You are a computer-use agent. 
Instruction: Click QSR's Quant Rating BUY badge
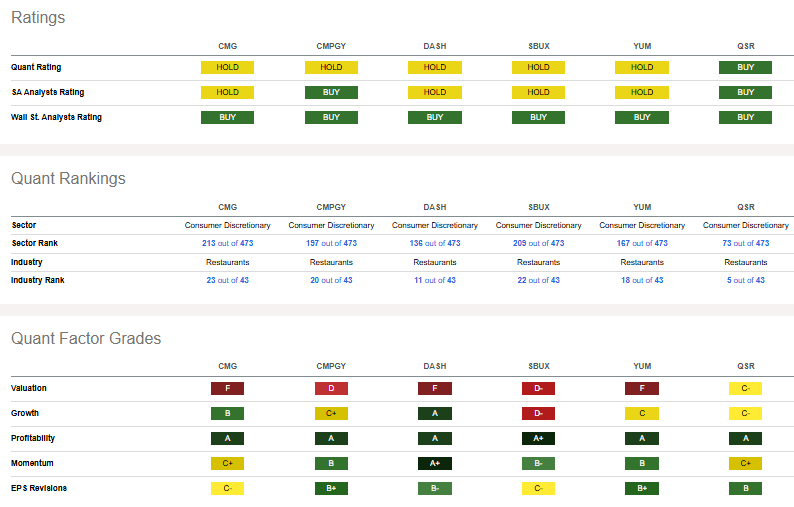(745, 68)
